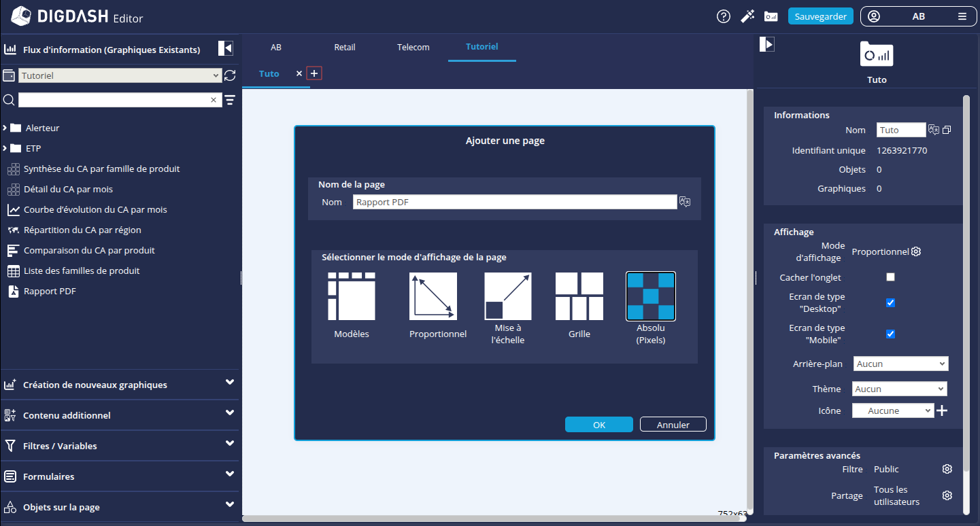980x526 pixels.
Task: Open the Arrière-plan dropdown
Action: point(900,364)
